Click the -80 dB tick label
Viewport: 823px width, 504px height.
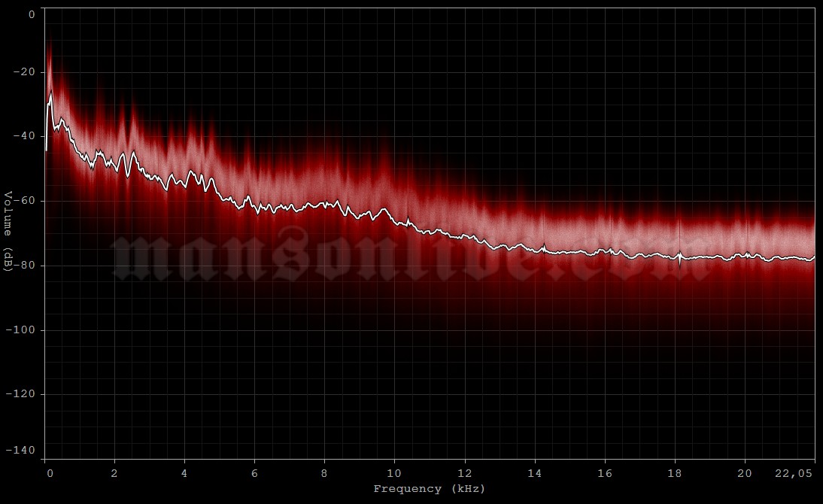[x=23, y=265]
